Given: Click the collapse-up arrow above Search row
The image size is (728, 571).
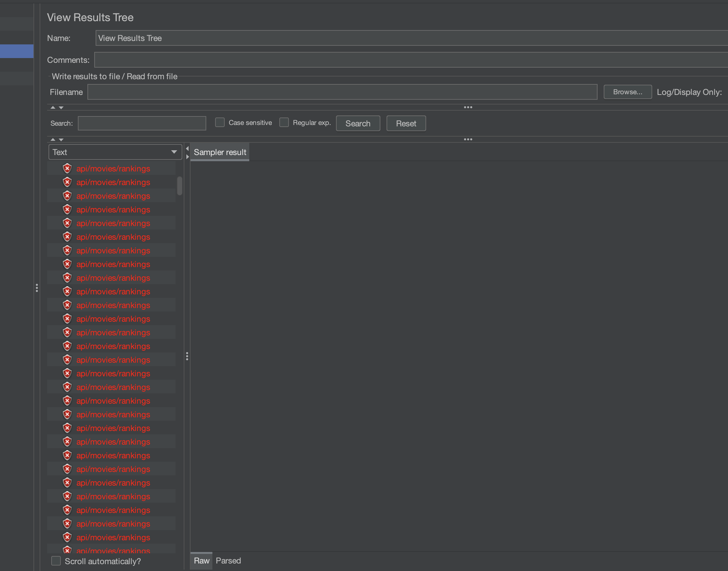Looking at the screenshot, I should (53, 108).
